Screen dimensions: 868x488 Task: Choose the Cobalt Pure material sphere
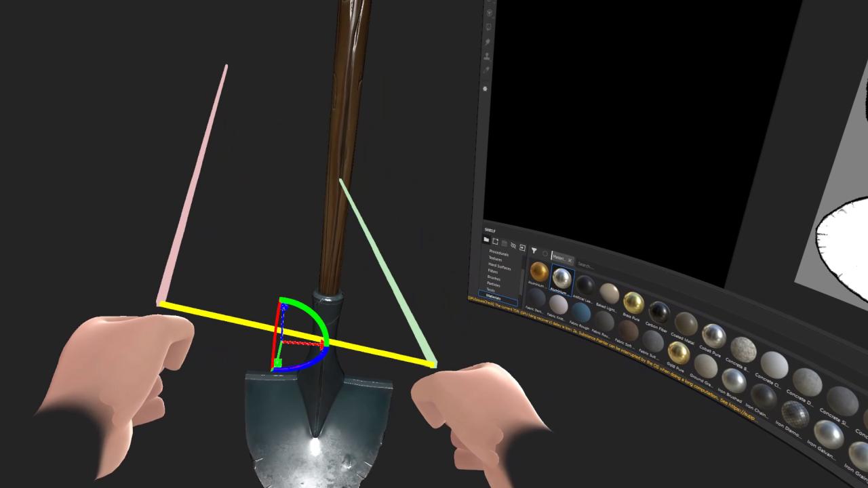pyautogui.click(x=713, y=335)
